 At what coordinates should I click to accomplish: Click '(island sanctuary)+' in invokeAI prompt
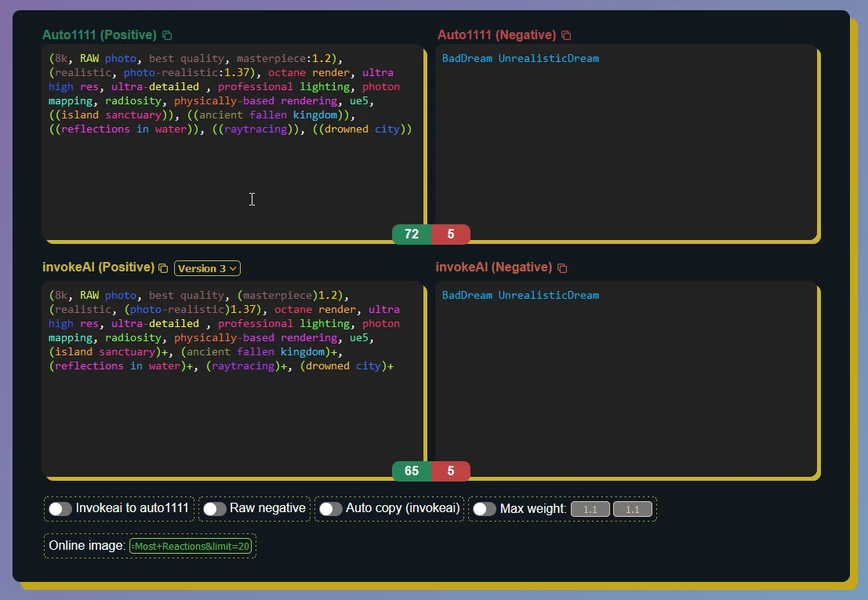(x=108, y=352)
